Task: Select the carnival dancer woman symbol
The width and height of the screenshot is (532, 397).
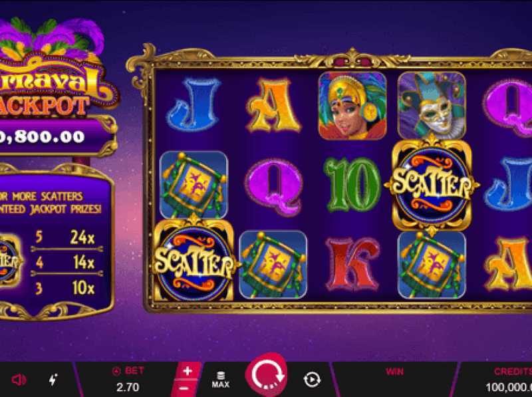Action: (x=352, y=105)
